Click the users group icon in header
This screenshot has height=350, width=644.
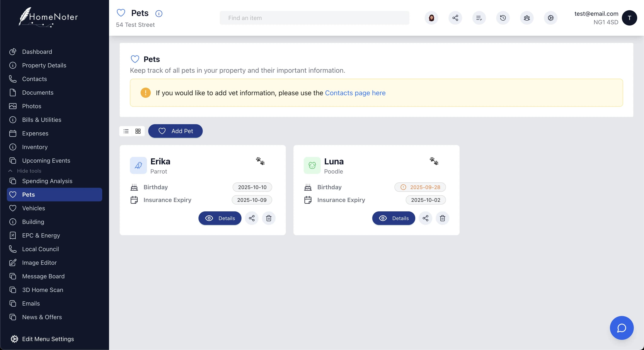pyautogui.click(x=526, y=18)
